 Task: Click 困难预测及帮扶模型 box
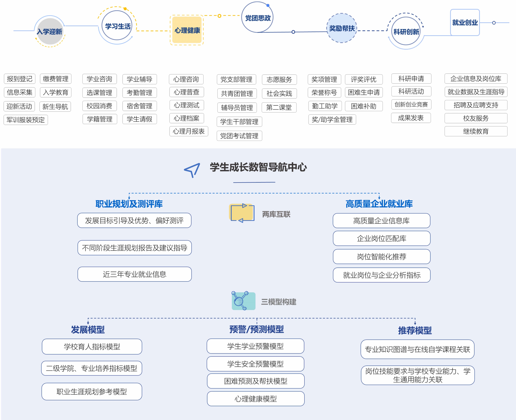[256, 381]
